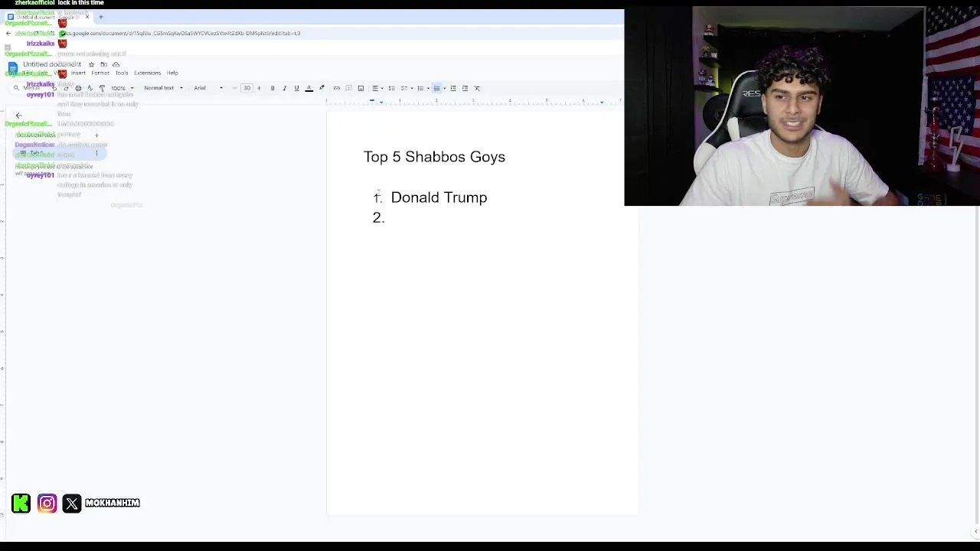980x551 pixels.
Task: Add a new document tab
Action: click(96, 135)
